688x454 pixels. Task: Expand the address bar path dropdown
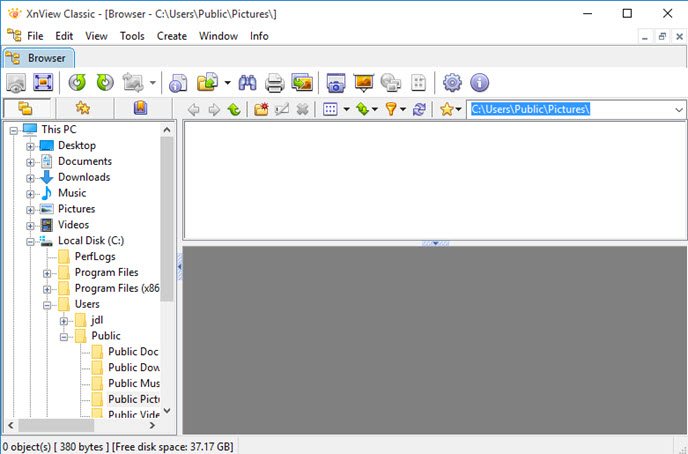[679, 110]
